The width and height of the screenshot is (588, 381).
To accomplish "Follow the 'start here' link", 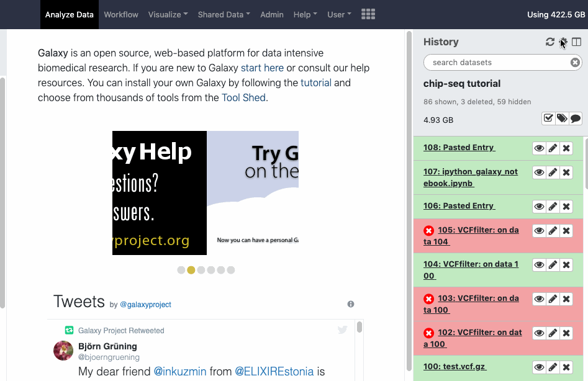I will 262,68.
